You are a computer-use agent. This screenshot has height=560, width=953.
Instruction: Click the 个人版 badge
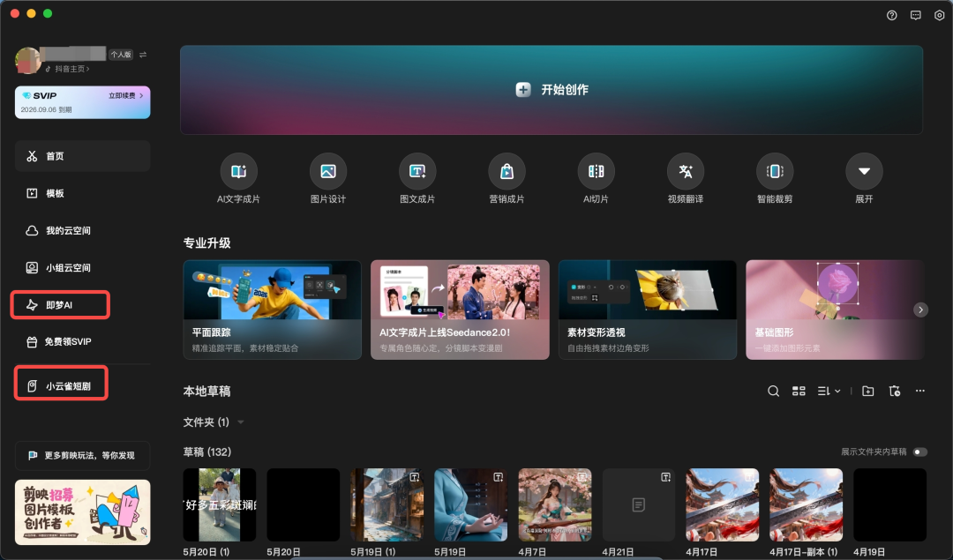tap(121, 55)
